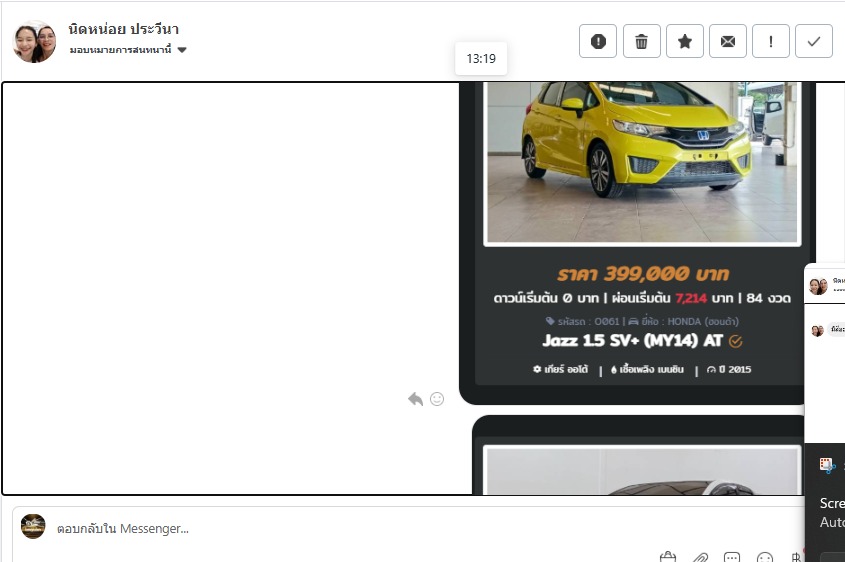Open the assign conversation dropdown
The width and height of the screenshot is (845, 562).
point(128,50)
